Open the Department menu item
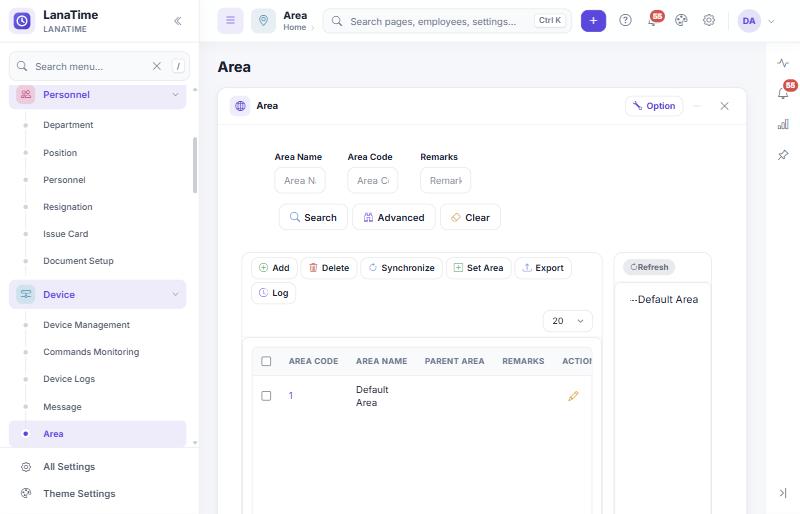This screenshot has width=800, height=514. 68,125
